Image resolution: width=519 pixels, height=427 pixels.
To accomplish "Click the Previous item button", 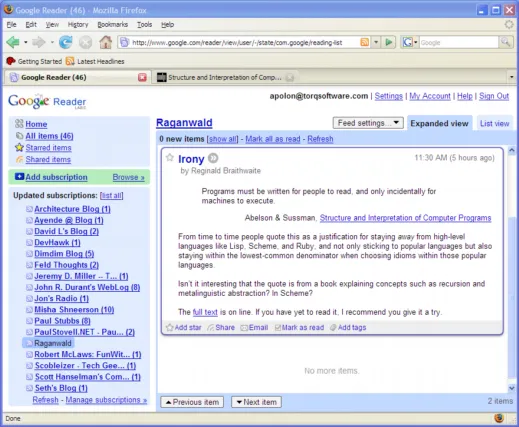I will pos(192,402).
